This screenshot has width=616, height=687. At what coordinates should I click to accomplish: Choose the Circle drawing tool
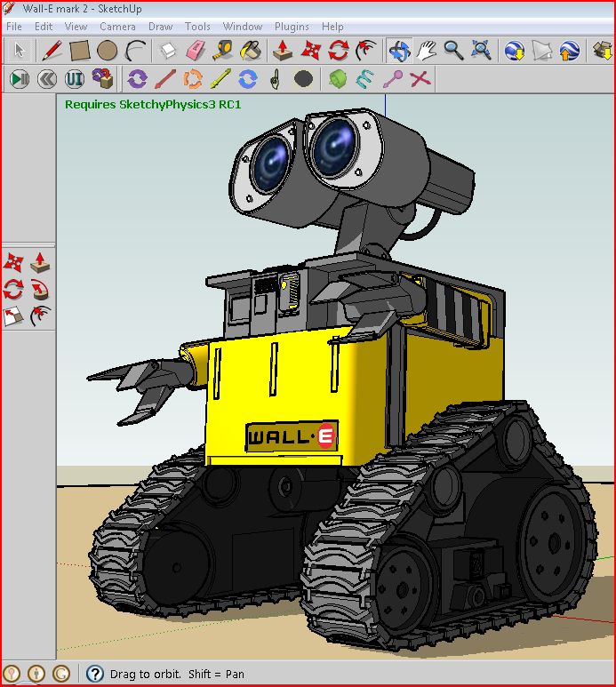(x=108, y=50)
